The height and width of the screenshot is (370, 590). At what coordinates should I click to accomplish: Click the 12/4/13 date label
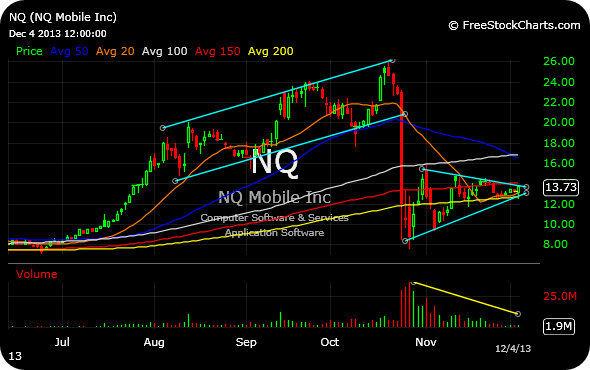pos(513,349)
